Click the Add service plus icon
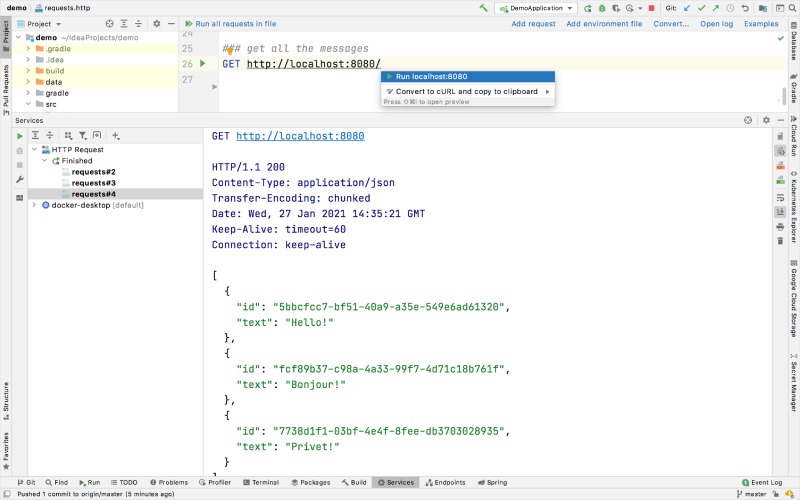This screenshot has height=500, width=800. (x=116, y=136)
